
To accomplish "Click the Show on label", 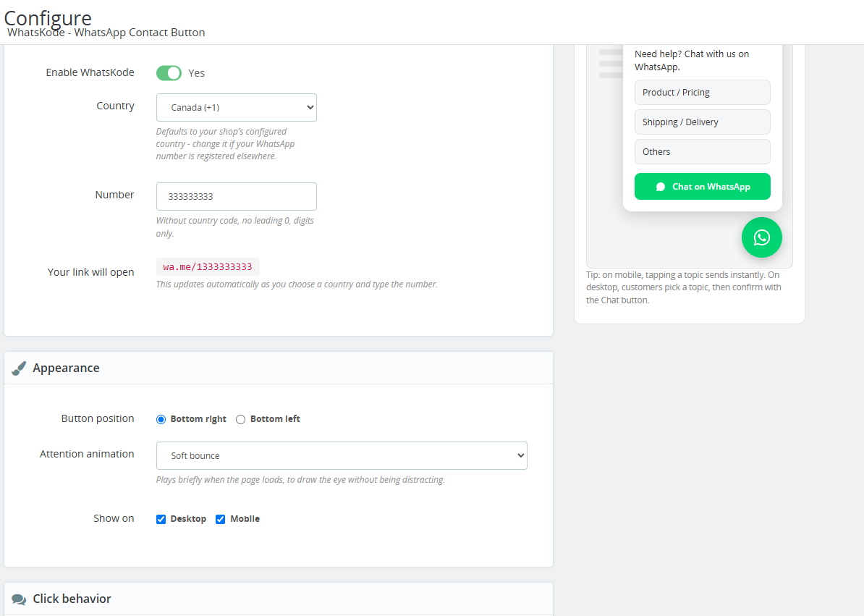I will (x=114, y=518).
